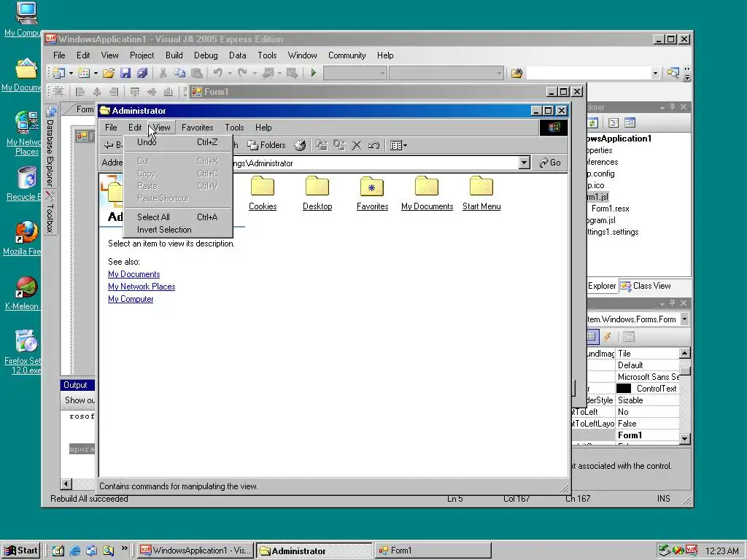The width and height of the screenshot is (747, 560).
Task: Click Recycle Bin desktop icon
Action: point(26,183)
